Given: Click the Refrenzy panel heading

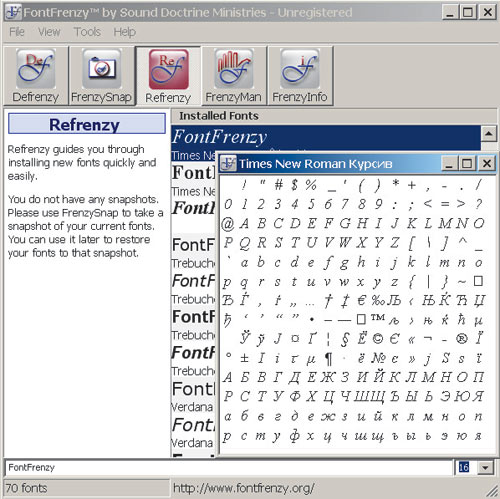Looking at the screenshot, I should [x=87, y=124].
